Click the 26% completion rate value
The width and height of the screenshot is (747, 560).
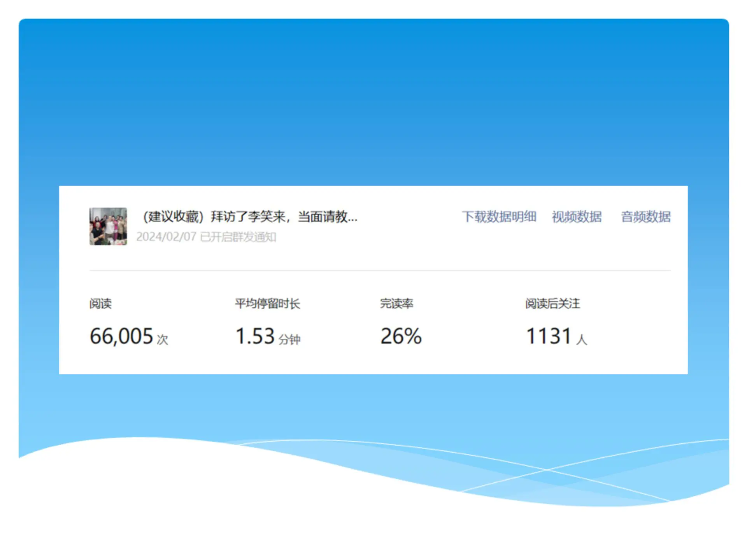tap(401, 336)
